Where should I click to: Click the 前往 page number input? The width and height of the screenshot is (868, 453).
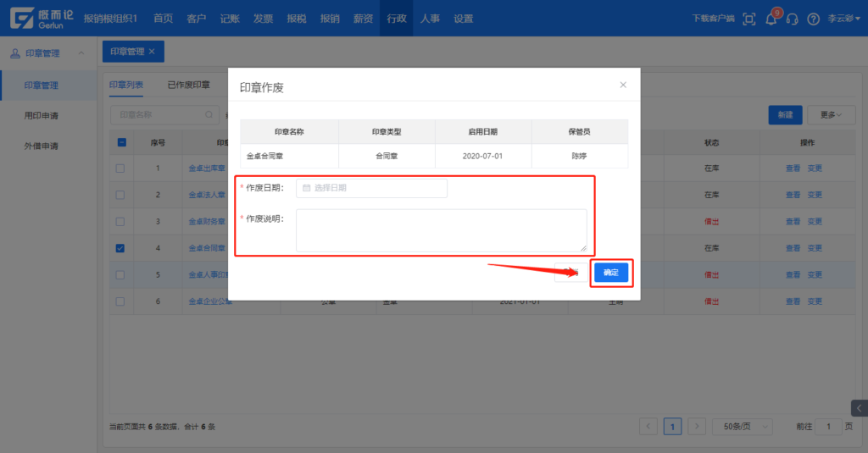829,427
